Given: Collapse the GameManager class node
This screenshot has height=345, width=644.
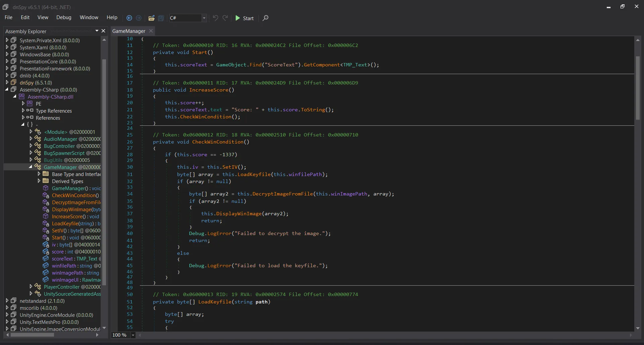Looking at the screenshot, I should 31,167.
